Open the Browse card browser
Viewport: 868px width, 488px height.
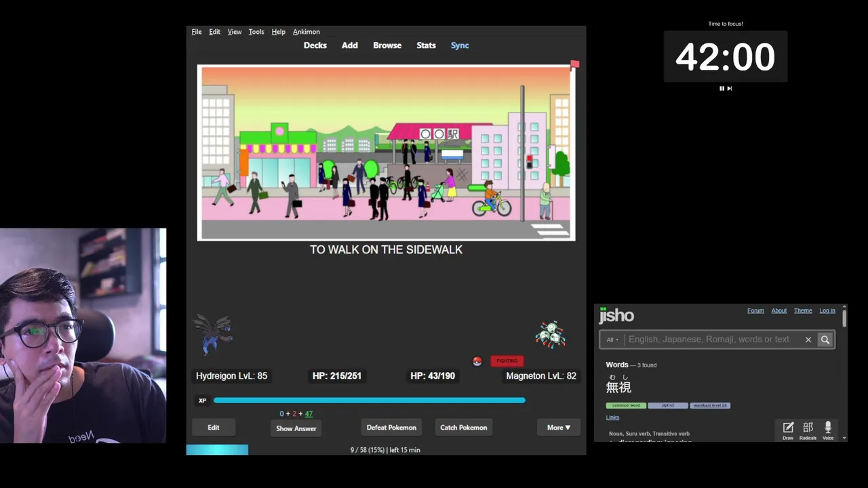[x=387, y=45]
